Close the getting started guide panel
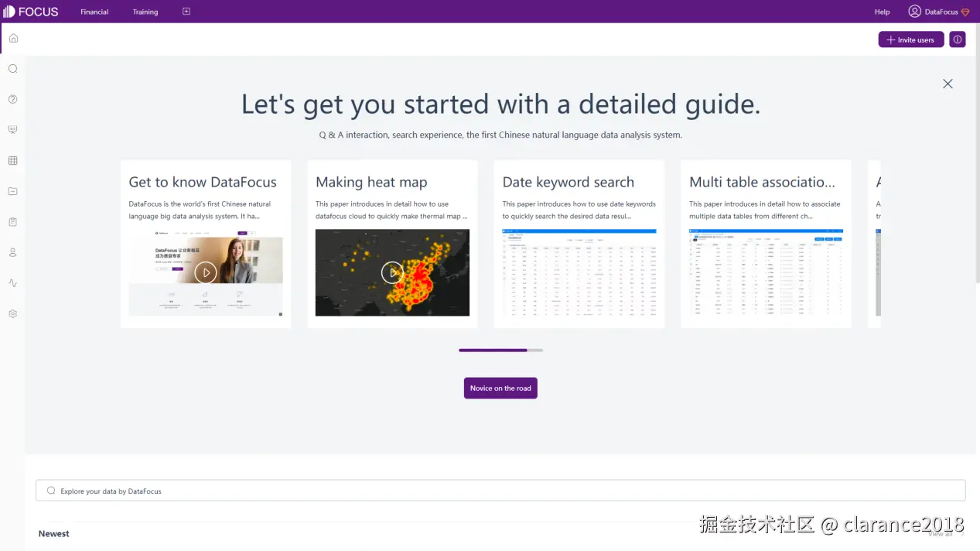980x551 pixels. (948, 84)
